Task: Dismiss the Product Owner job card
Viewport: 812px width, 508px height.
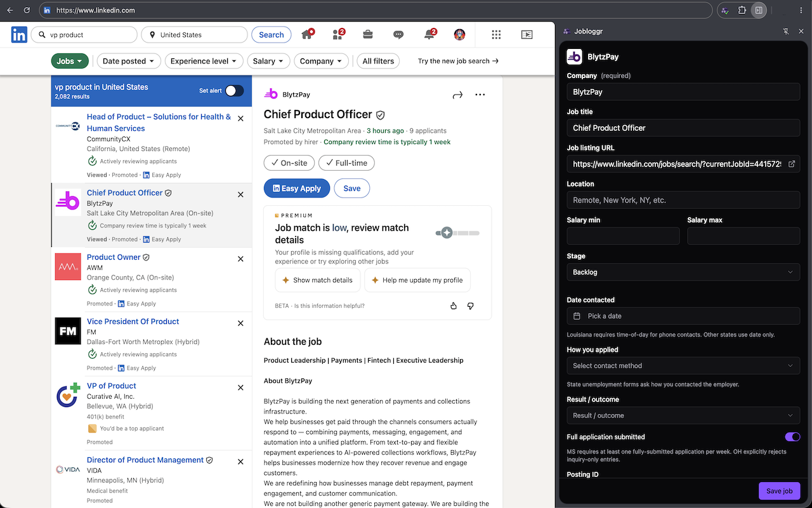Action: click(240, 259)
